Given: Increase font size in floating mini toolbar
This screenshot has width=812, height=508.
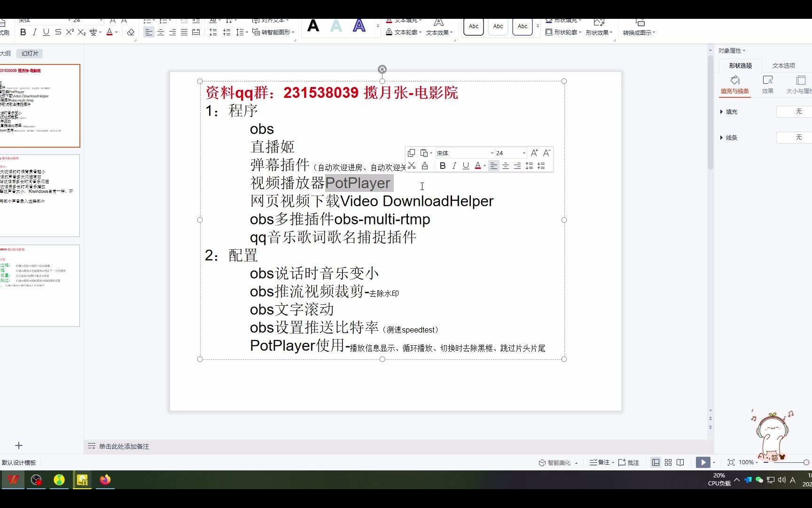Looking at the screenshot, I should [x=534, y=153].
